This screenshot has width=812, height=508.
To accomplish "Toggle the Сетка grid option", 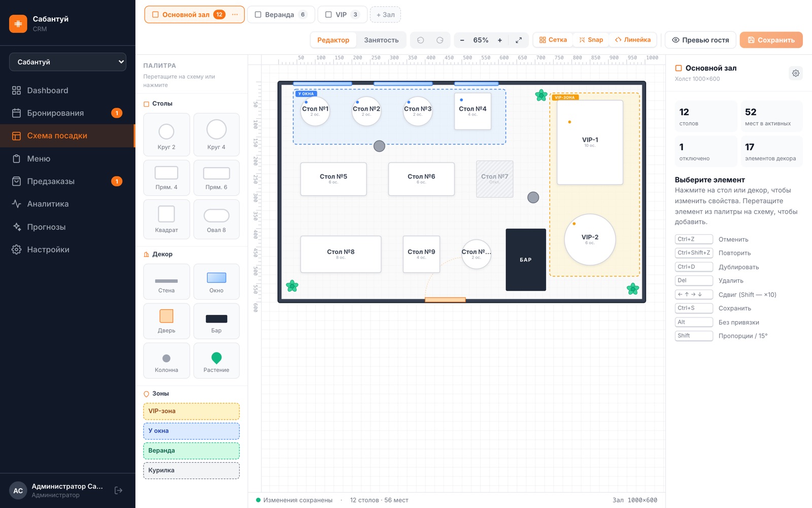I will pos(553,40).
